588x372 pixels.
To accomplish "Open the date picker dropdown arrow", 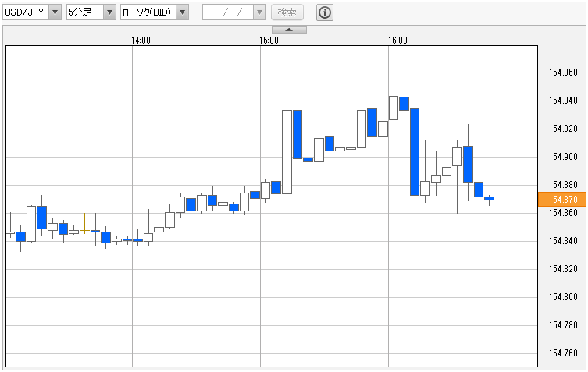I will (259, 12).
